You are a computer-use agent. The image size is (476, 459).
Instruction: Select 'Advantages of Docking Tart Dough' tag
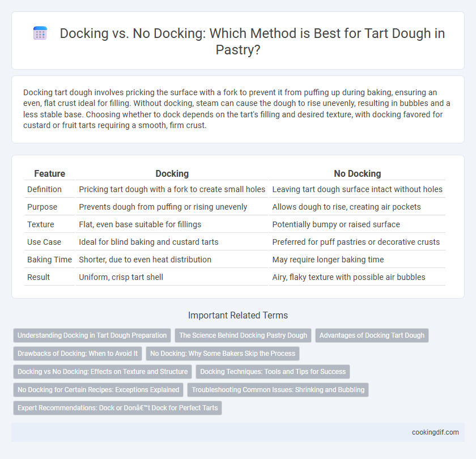point(372,335)
